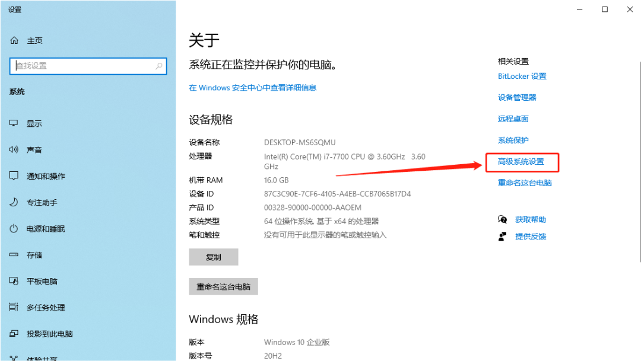Minimize the Settings window
Image resolution: width=641 pixels, height=364 pixels.
[x=579, y=9]
